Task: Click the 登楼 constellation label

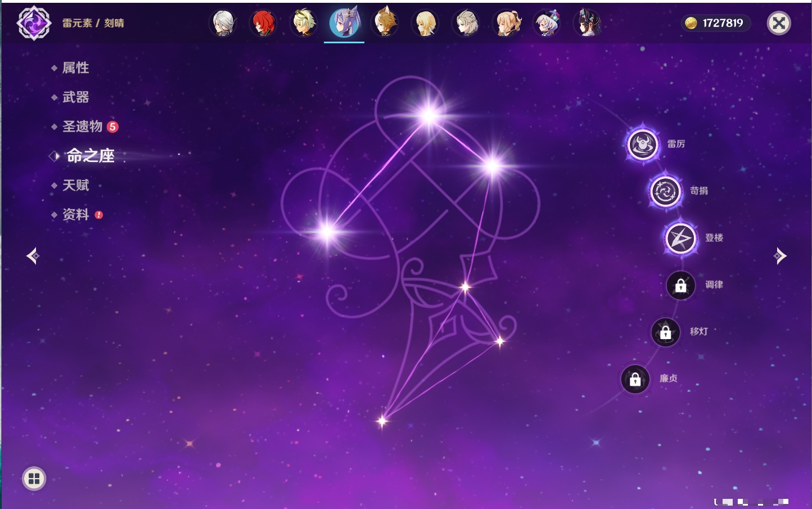Action: pos(714,237)
